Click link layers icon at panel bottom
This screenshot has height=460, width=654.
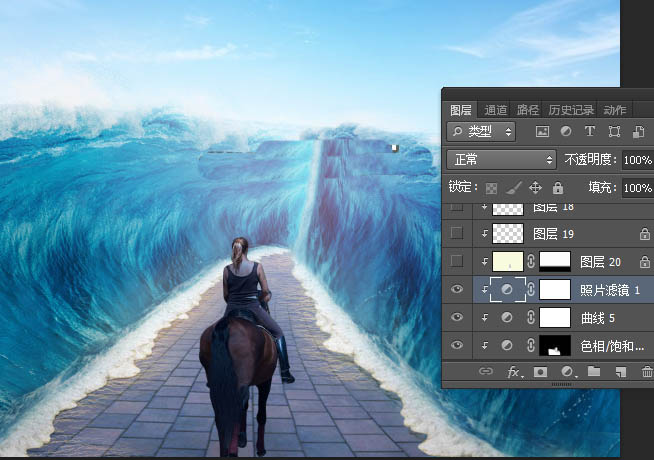tap(485, 371)
